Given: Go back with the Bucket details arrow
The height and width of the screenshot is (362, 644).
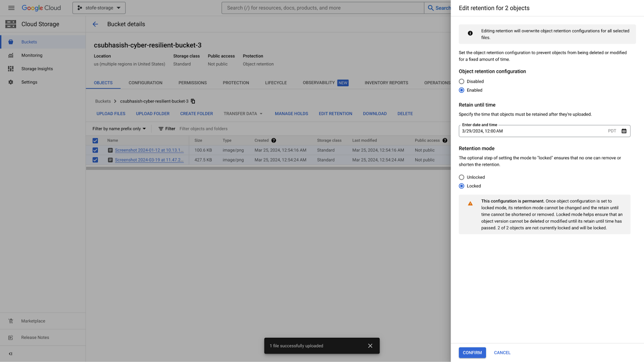Looking at the screenshot, I should pyautogui.click(x=95, y=24).
